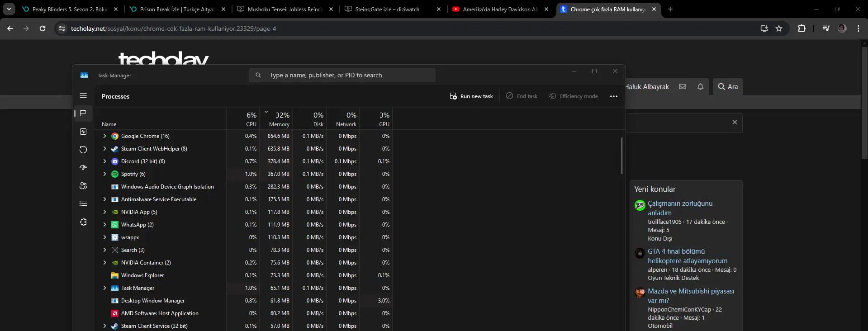
Task: Open Chrome profile avatar
Action: click(842, 28)
